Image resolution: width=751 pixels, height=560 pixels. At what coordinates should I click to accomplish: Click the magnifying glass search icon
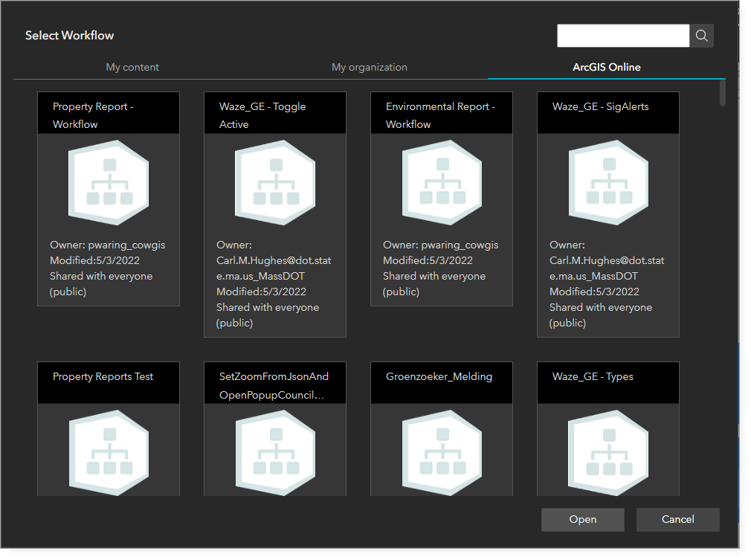700,35
